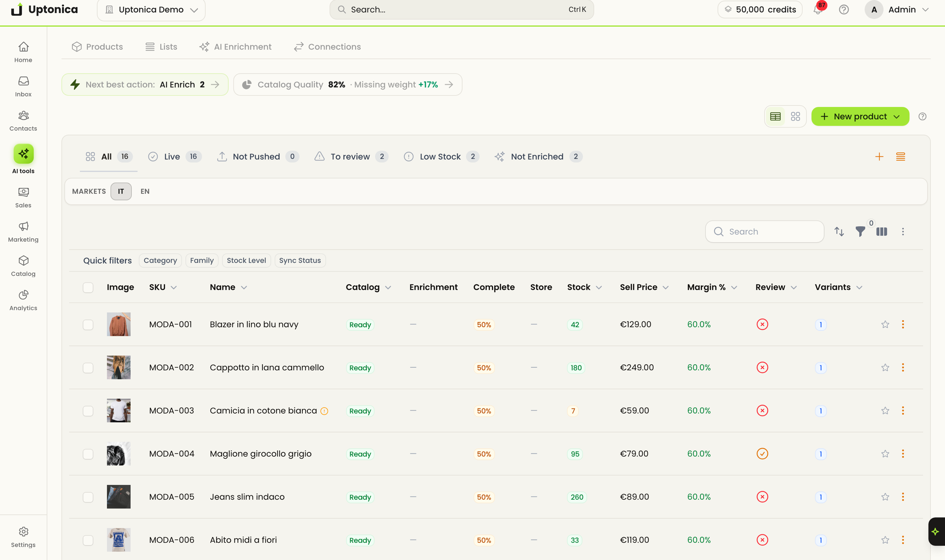Click the Uptonica logo
This screenshot has width=945, height=560.
[44, 9]
